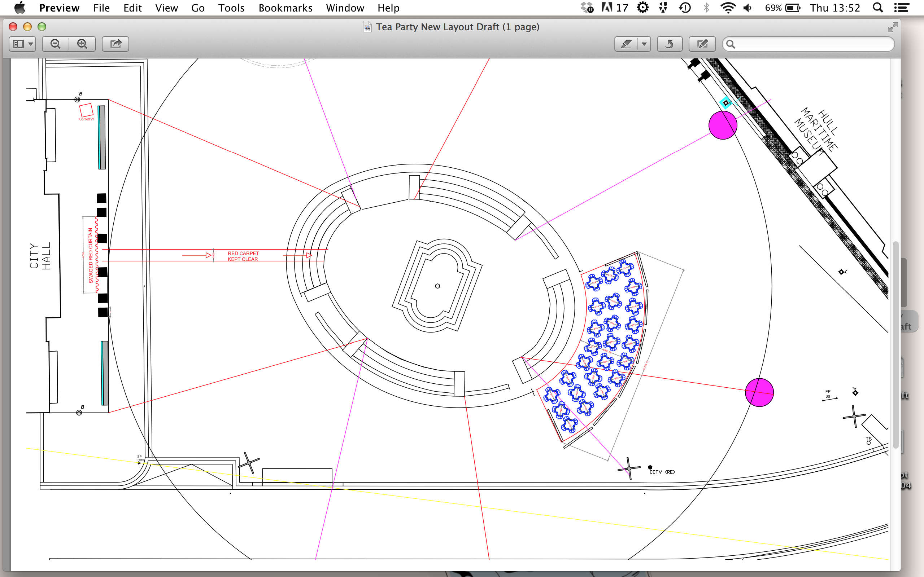Click the zoom in magnifier button
Screen dimensions: 924x577
click(x=82, y=44)
